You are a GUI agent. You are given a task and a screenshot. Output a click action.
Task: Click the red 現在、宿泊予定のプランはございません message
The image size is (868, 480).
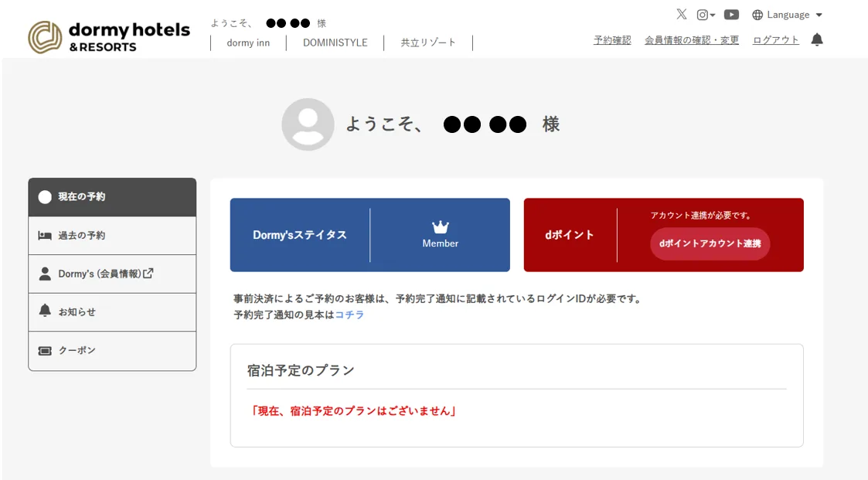[x=353, y=410]
